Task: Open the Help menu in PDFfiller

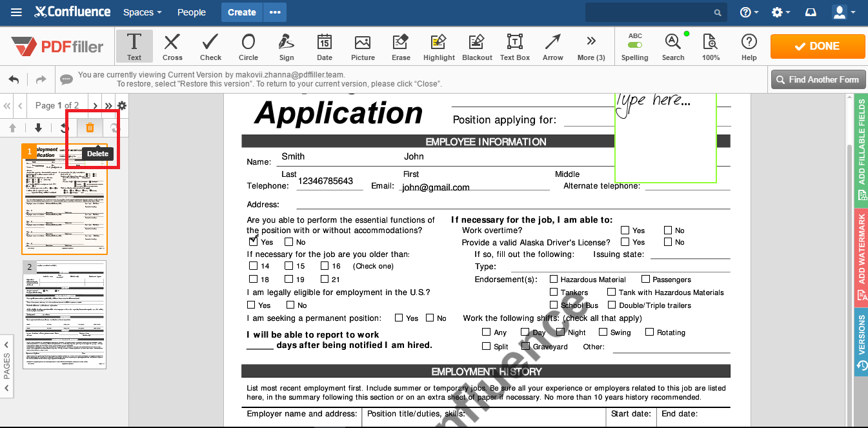Action: pos(749,46)
